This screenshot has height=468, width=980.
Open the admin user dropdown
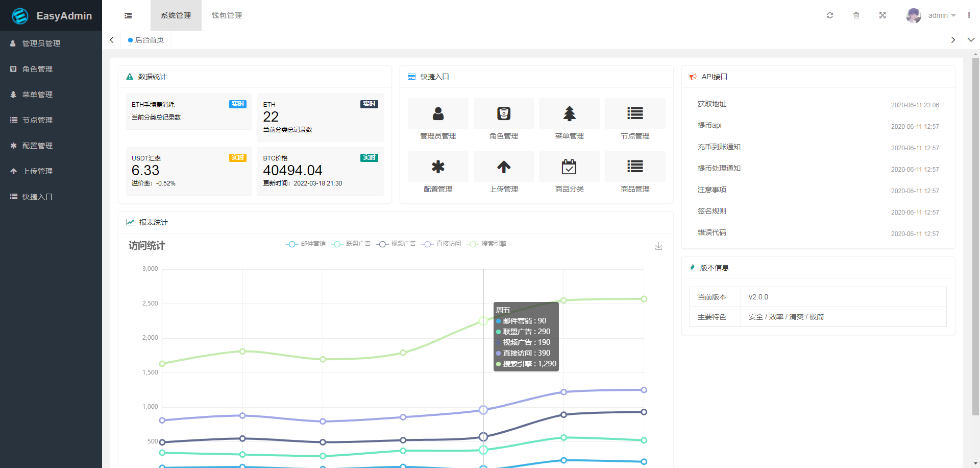tap(942, 15)
